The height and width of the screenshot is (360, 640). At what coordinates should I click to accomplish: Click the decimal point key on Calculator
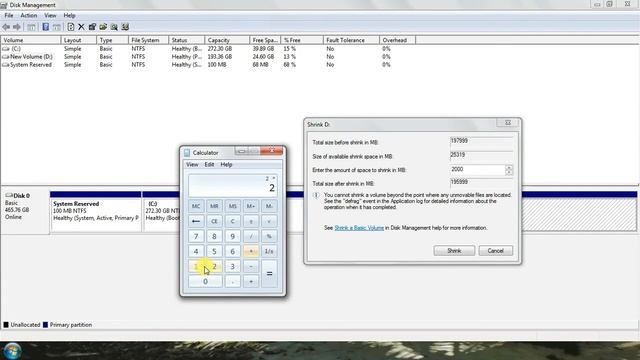click(233, 282)
